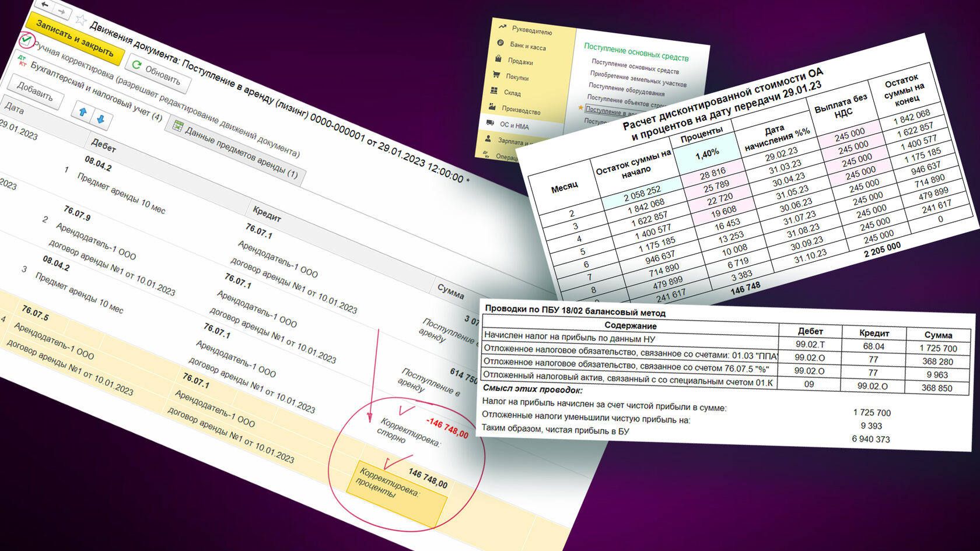Open Приобретение земельных участков link

tap(638, 79)
